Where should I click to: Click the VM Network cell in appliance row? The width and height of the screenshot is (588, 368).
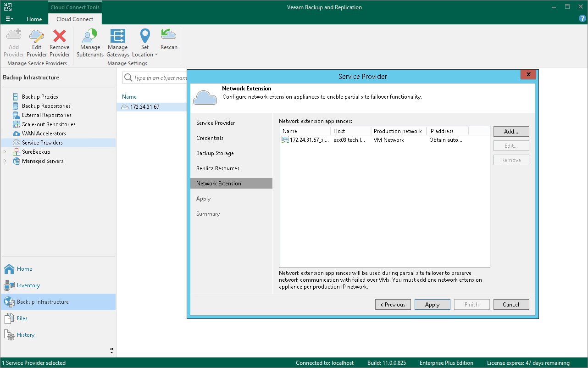[388, 140]
